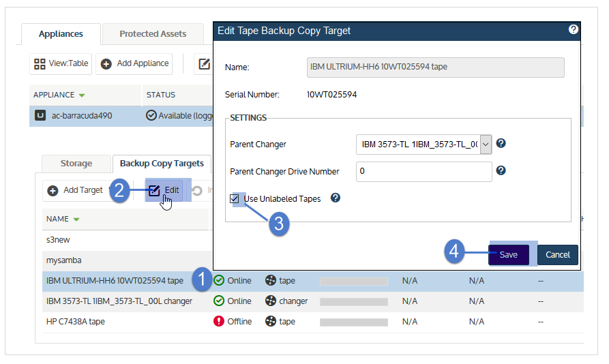The image size is (609, 364).
Task: Toggle the Use Unlabeled Tapes checkbox
Action: click(234, 198)
